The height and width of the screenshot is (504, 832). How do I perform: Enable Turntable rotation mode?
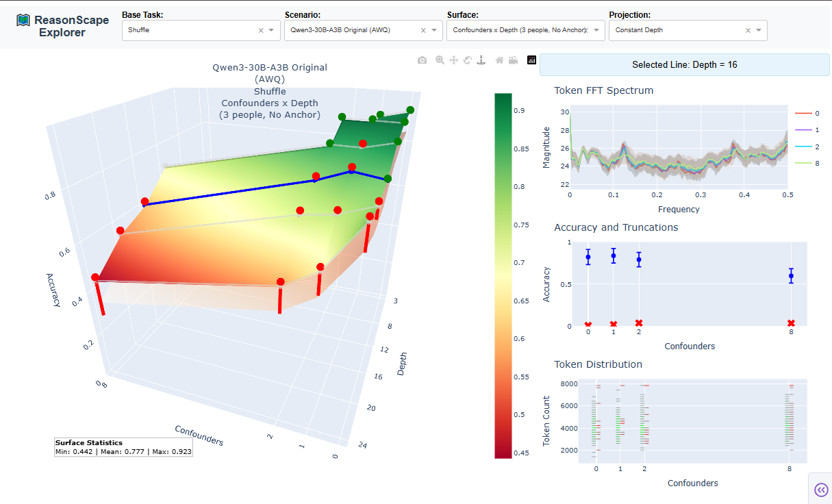tap(481, 60)
